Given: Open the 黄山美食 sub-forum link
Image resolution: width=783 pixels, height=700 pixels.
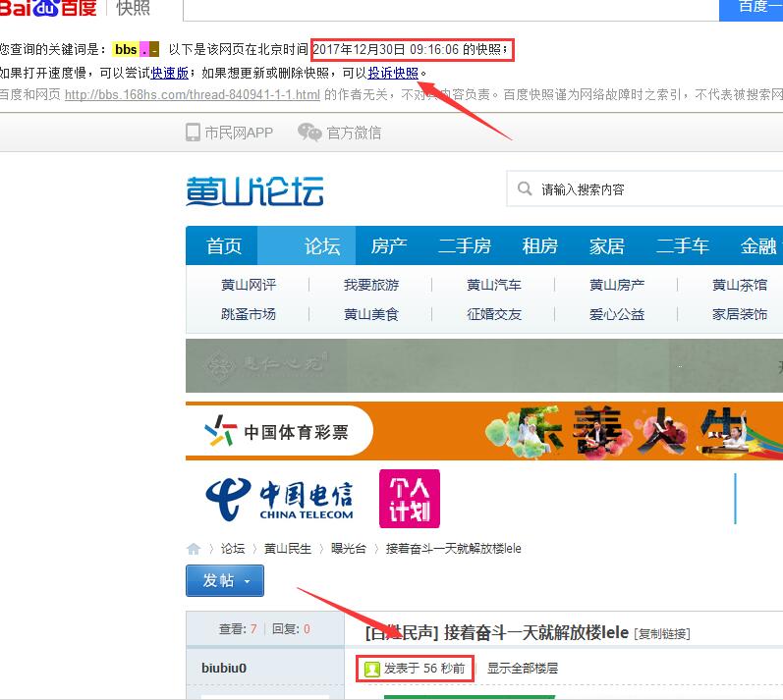Looking at the screenshot, I should pyautogui.click(x=371, y=314).
